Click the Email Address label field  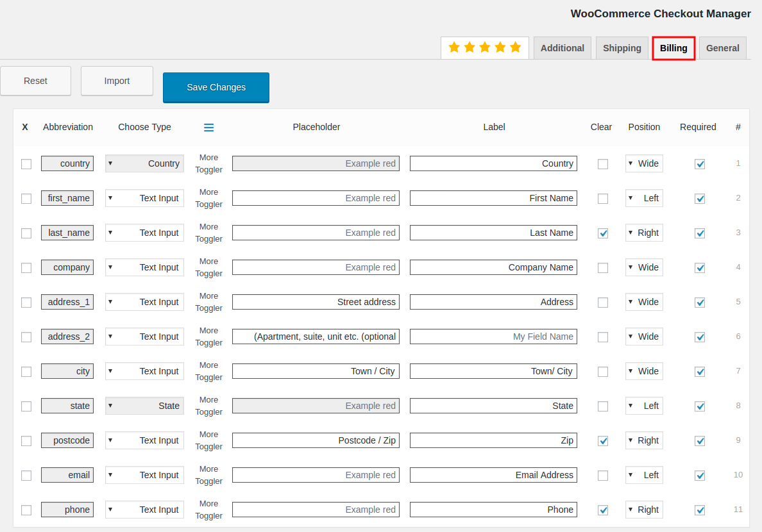coord(493,475)
